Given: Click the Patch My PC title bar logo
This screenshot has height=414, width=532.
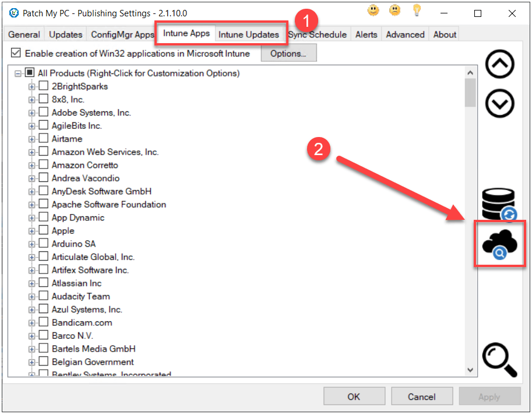Looking at the screenshot, I should [x=13, y=13].
